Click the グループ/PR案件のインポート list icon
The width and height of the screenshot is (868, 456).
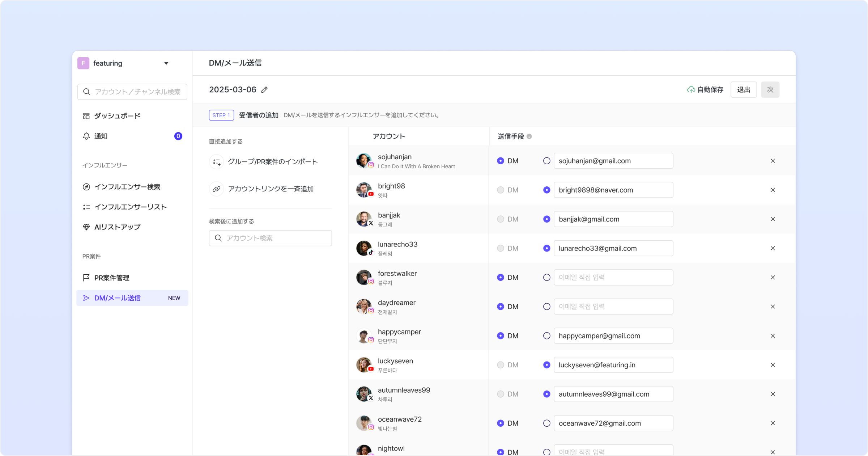coord(216,162)
